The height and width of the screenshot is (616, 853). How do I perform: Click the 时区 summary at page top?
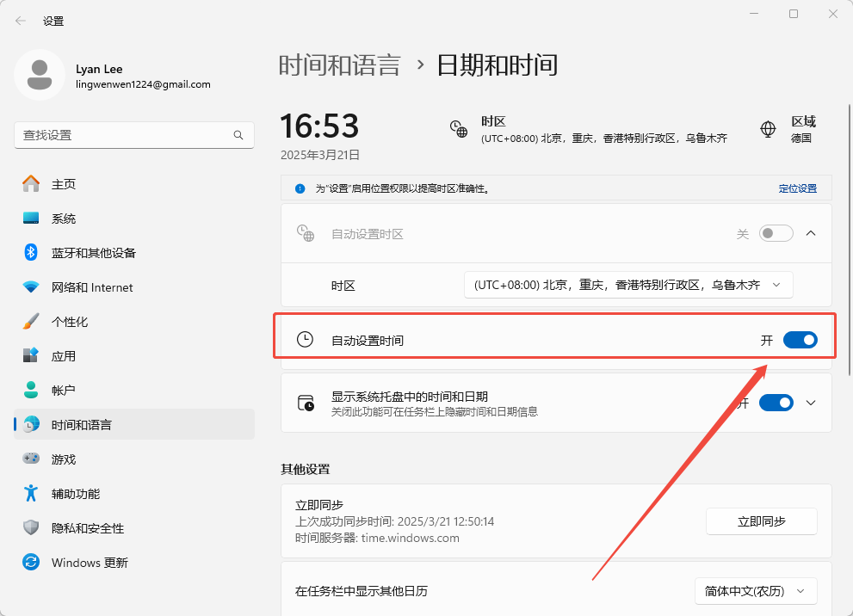[x=588, y=129]
